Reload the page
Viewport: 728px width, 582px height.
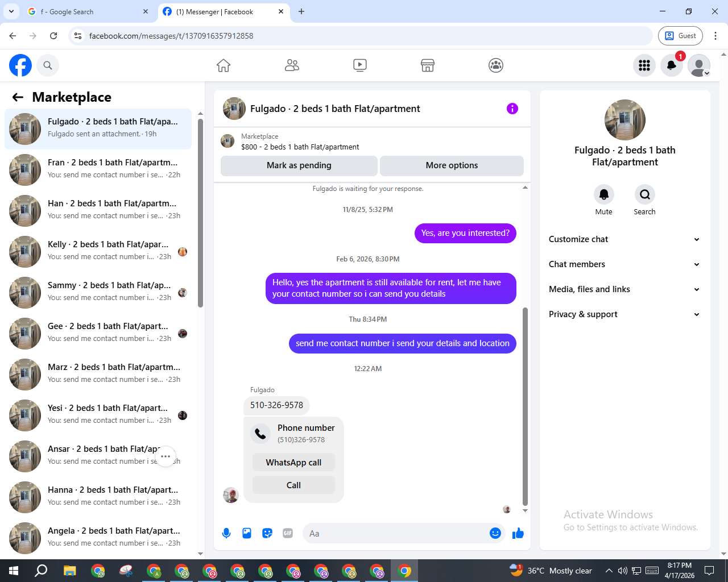point(53,36)
